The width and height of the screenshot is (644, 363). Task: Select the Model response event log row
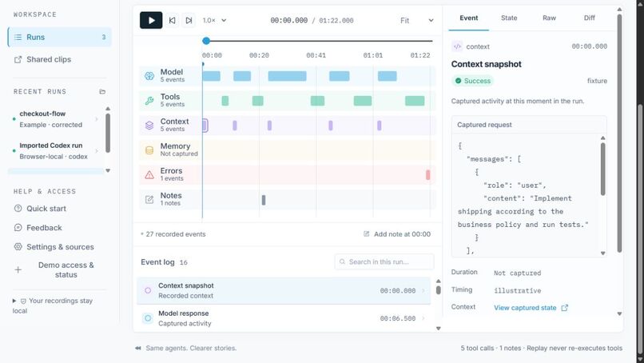click(x=284, y=318)
